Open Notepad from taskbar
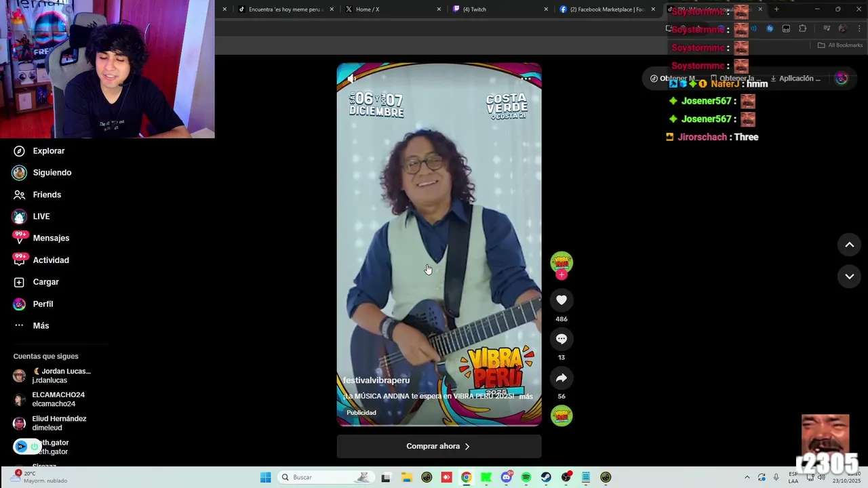 click(x=586, y=477)
